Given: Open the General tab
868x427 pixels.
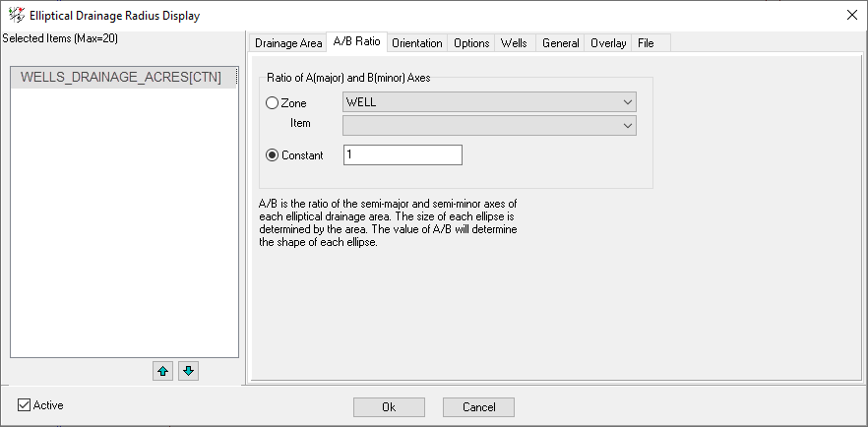Looking at the screenshot, I should [x=560, y=43].
